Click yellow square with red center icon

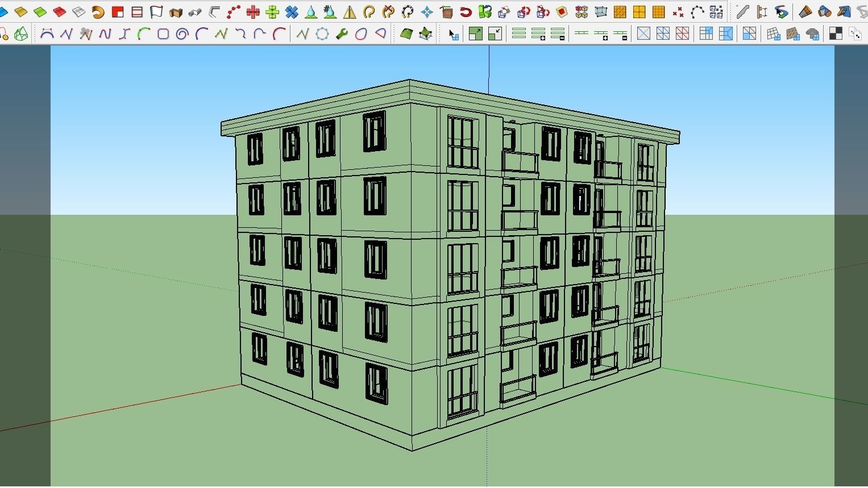pos(562,12)
